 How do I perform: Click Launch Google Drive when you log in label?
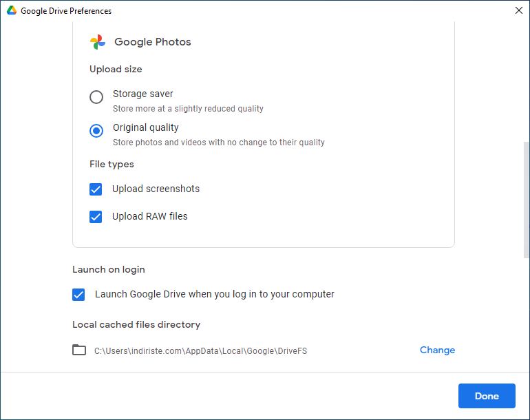[215, 294]
